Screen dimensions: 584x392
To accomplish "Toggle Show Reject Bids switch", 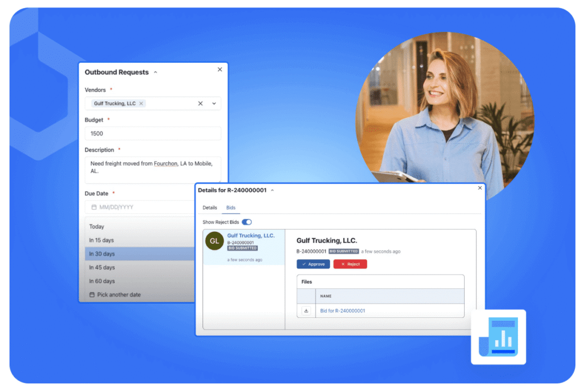I will [x=247, y=222].
